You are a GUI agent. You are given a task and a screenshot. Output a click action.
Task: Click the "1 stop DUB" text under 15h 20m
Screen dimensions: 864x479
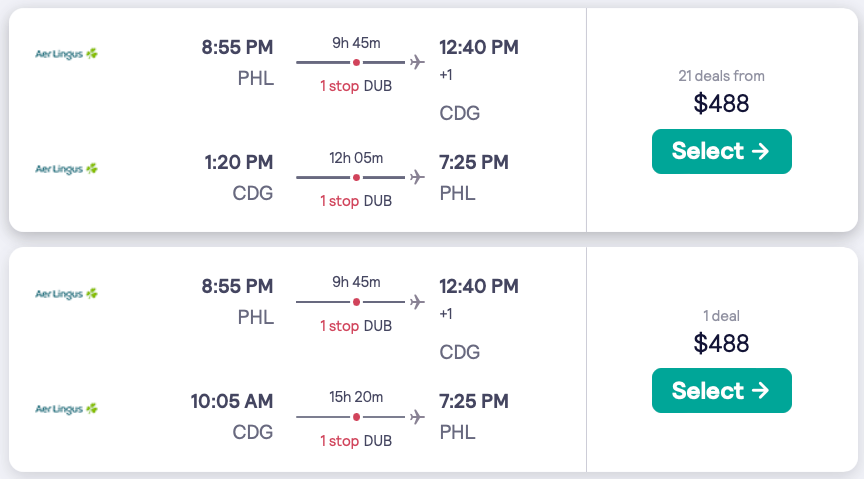point(356,440)
